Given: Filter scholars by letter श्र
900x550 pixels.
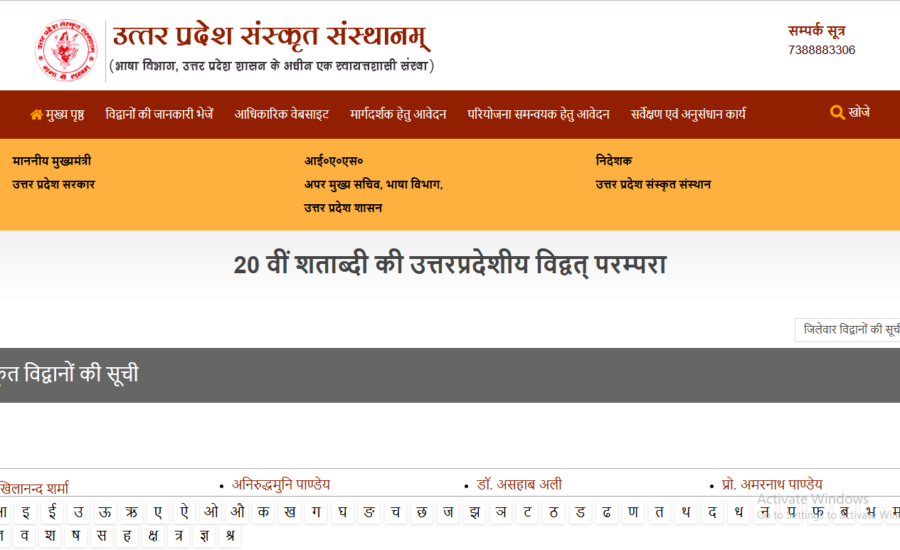Looking at the screenshot, I should tap(231, 536).
